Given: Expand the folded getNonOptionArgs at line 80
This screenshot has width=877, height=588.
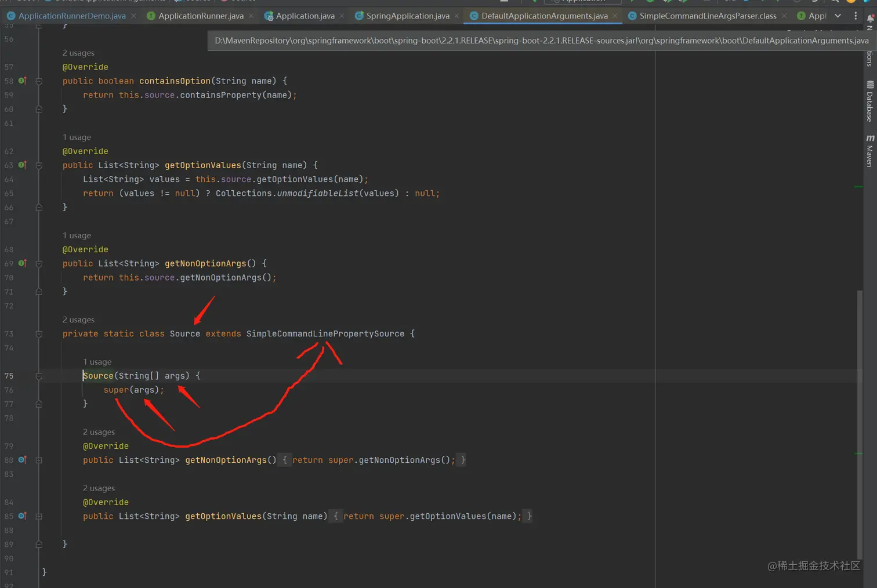Looking at the screenshot, I should coord(39,460).
